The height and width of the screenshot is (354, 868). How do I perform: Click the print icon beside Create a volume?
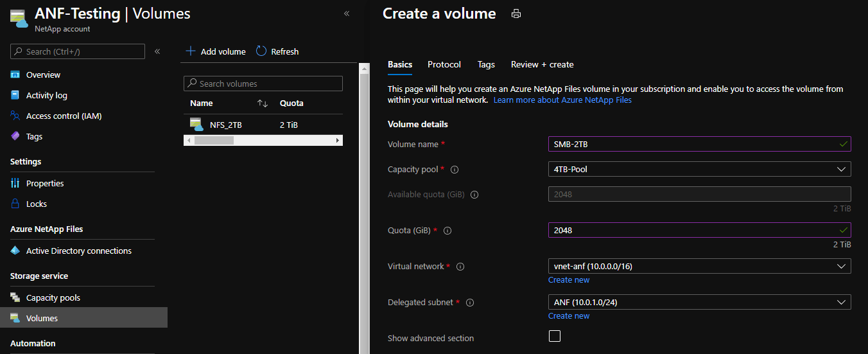(x=516, y=13)
